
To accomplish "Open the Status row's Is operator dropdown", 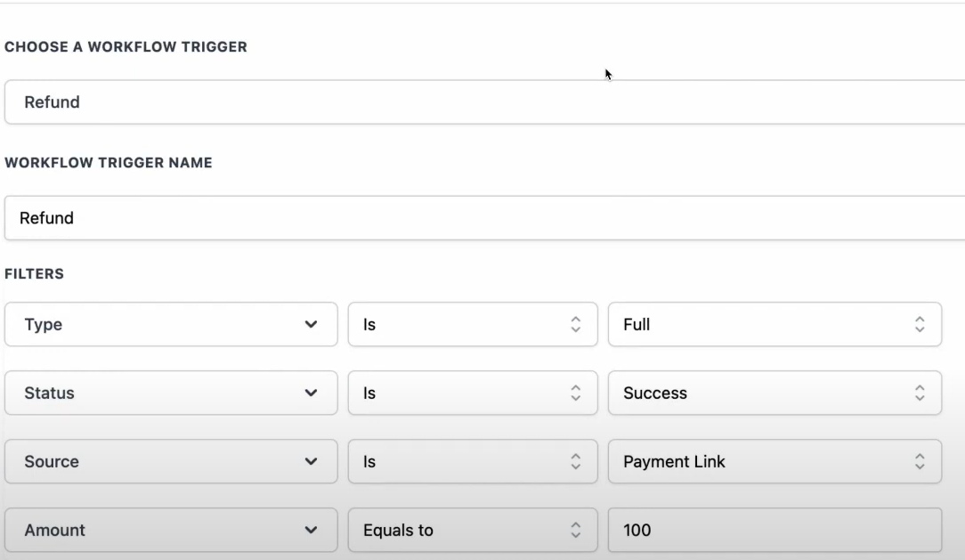I will pyautogui.click(x=463, y=393).
